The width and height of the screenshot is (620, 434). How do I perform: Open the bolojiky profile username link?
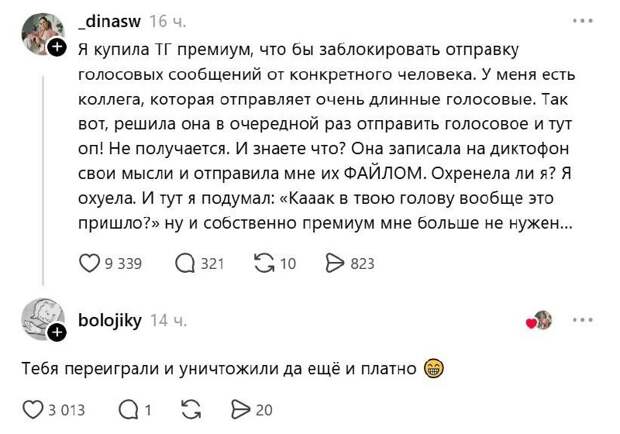click(x=109, y=321)
